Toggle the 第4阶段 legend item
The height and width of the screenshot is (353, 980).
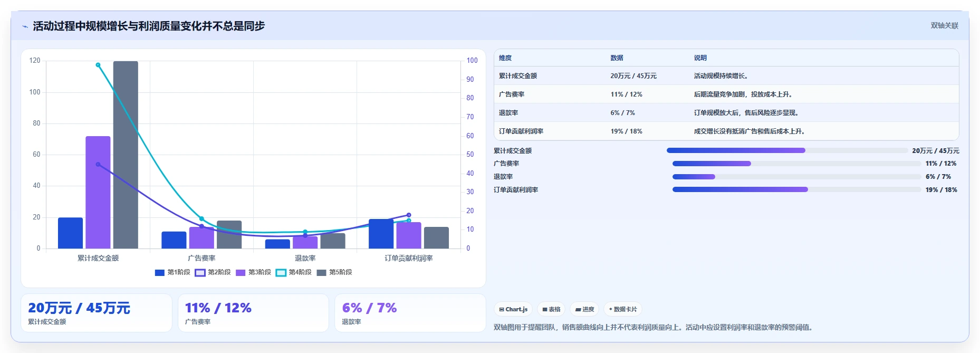click(294, 272)
